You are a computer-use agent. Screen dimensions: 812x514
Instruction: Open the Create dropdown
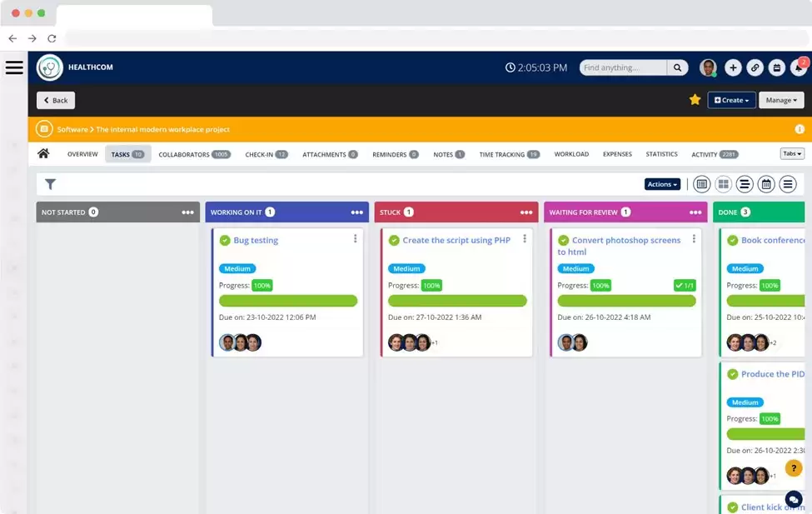(731, 100)
